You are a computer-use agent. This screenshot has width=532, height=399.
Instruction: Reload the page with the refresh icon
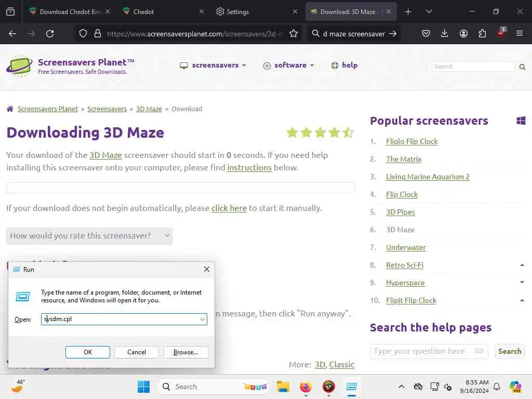[50, 34]
